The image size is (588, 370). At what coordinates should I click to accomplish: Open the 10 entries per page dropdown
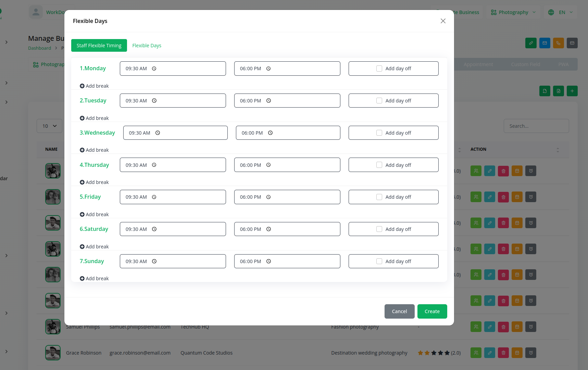(49, 126)
